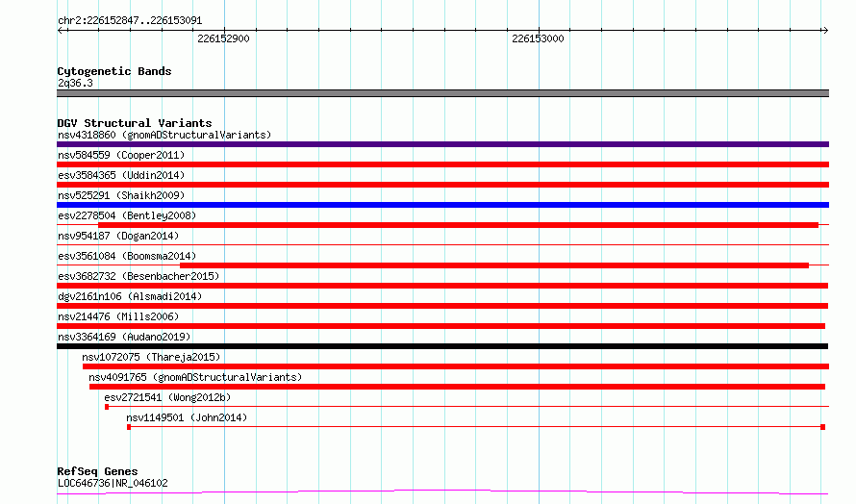Click the 226153000 ruler position label

(538, 38)
